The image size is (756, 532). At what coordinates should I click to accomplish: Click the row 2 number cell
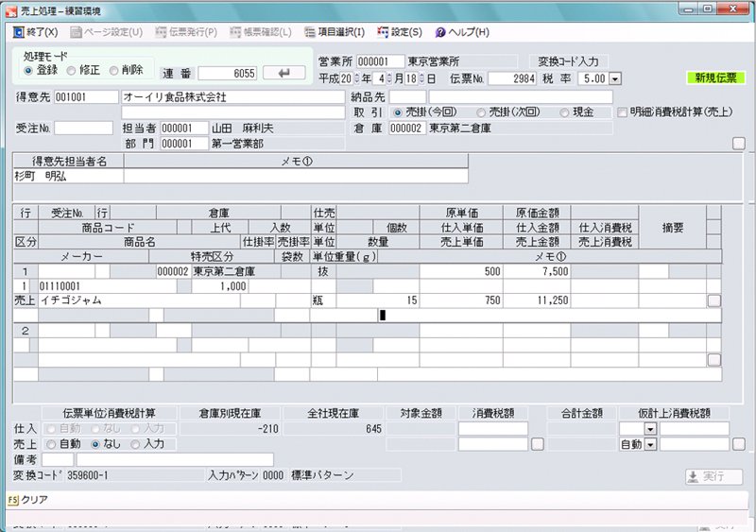tap(26, 331)
